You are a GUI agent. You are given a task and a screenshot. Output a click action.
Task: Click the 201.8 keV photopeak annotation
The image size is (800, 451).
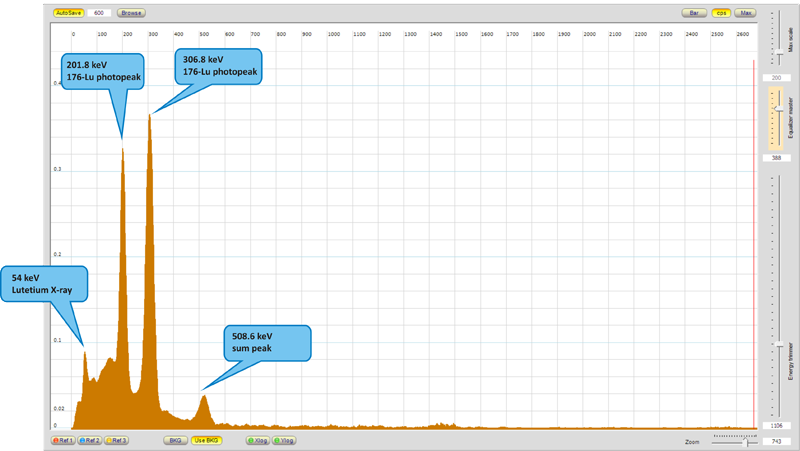[x=103, y=71]
